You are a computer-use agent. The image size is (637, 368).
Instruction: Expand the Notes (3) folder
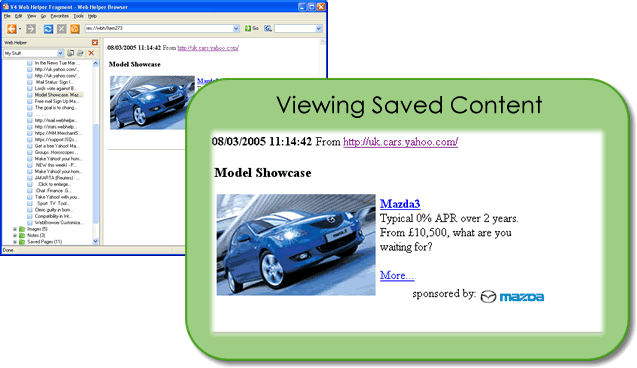pos(15,235)
